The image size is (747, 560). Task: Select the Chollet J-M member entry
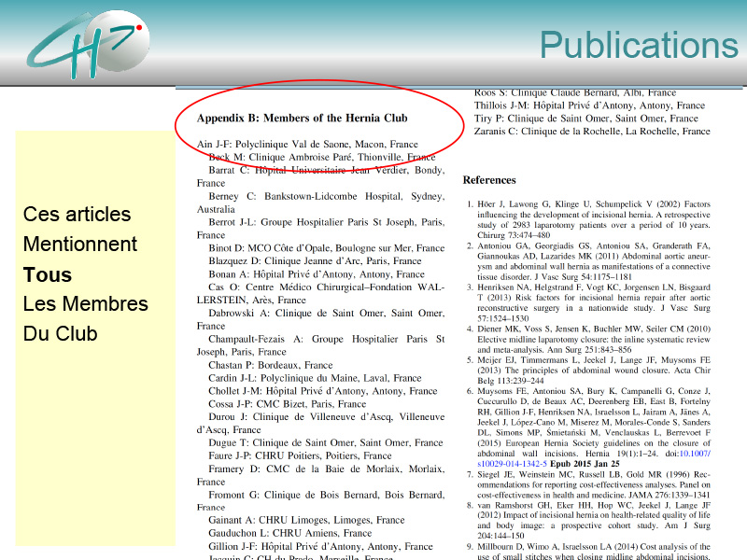(322, 391)
